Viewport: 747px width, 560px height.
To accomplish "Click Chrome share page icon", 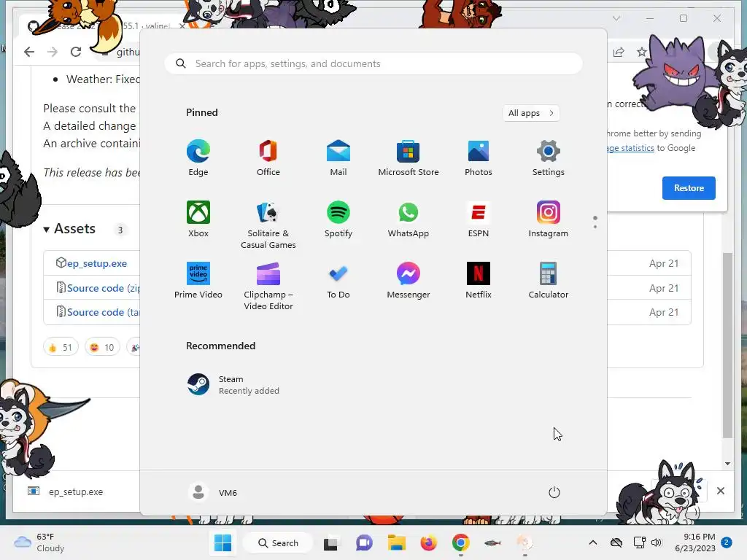I will 619,52.
